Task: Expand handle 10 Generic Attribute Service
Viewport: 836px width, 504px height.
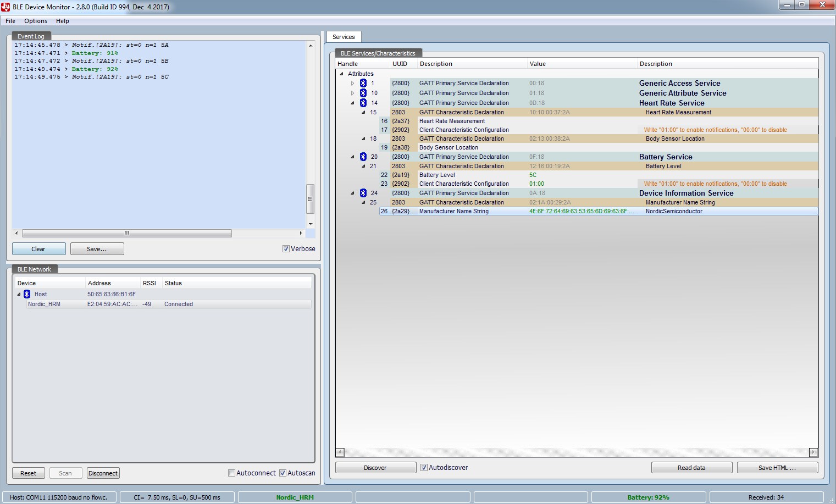Action: [x=352, y=93]
